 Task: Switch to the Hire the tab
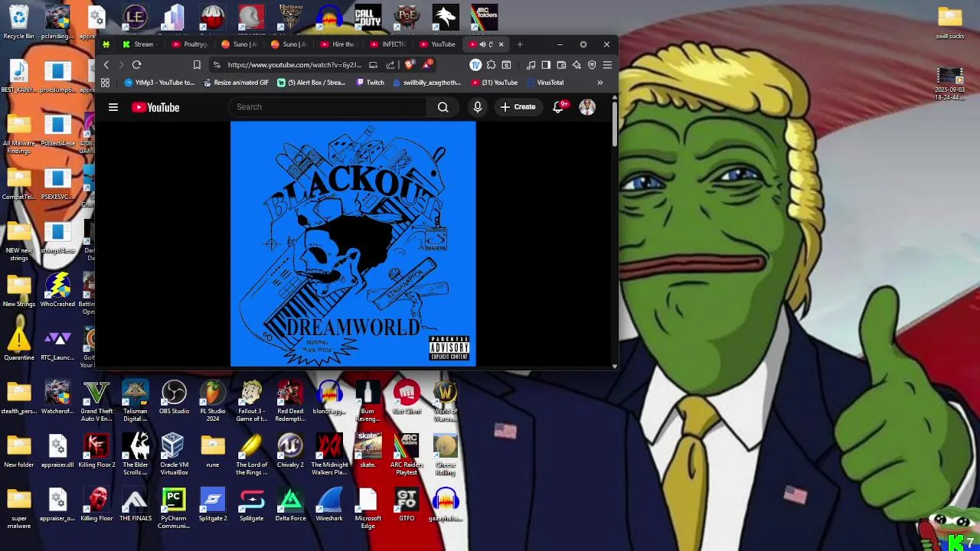click(338, 44)
